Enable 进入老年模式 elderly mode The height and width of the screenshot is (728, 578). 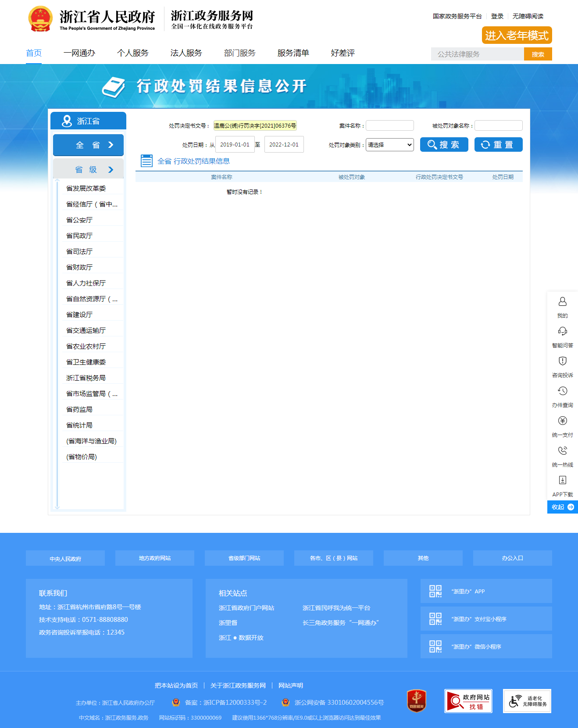517,36
